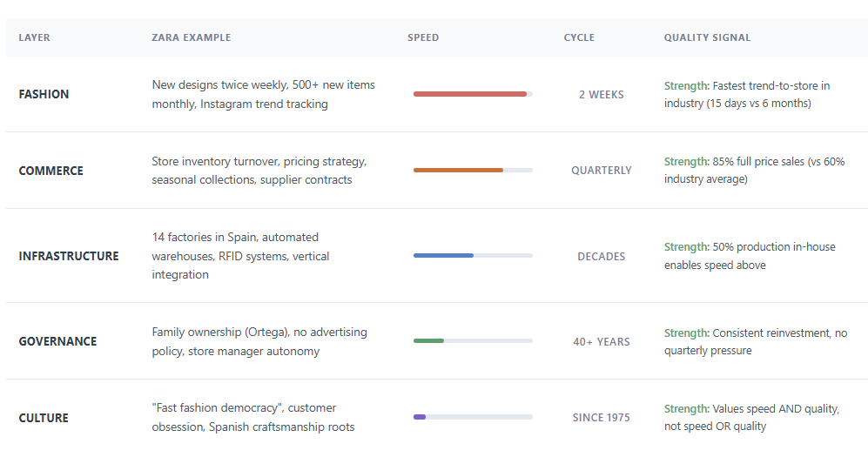The image size is (868, 457).
Task: Select the CULTURE layer row label
Action: [x=44, y=418]
